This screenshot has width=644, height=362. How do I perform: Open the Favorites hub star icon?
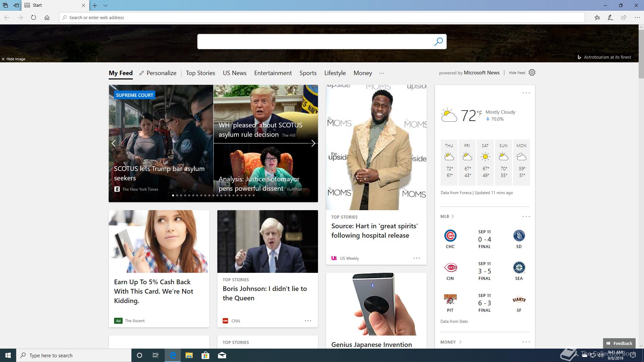coord(597,17)
